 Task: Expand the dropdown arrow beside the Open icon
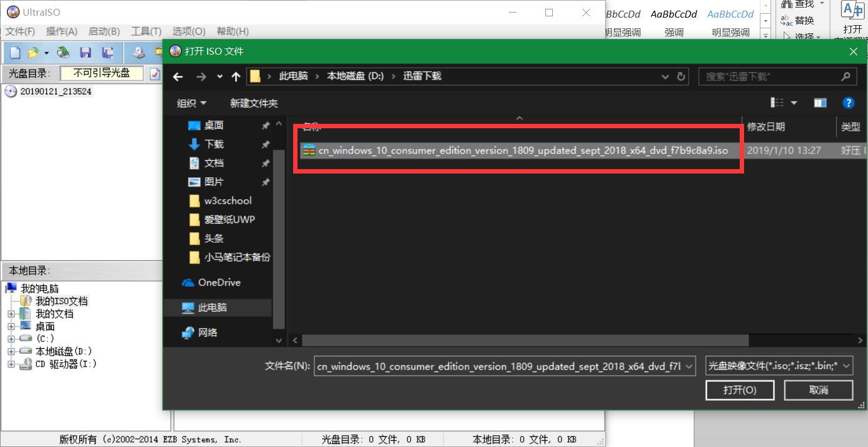45,53
